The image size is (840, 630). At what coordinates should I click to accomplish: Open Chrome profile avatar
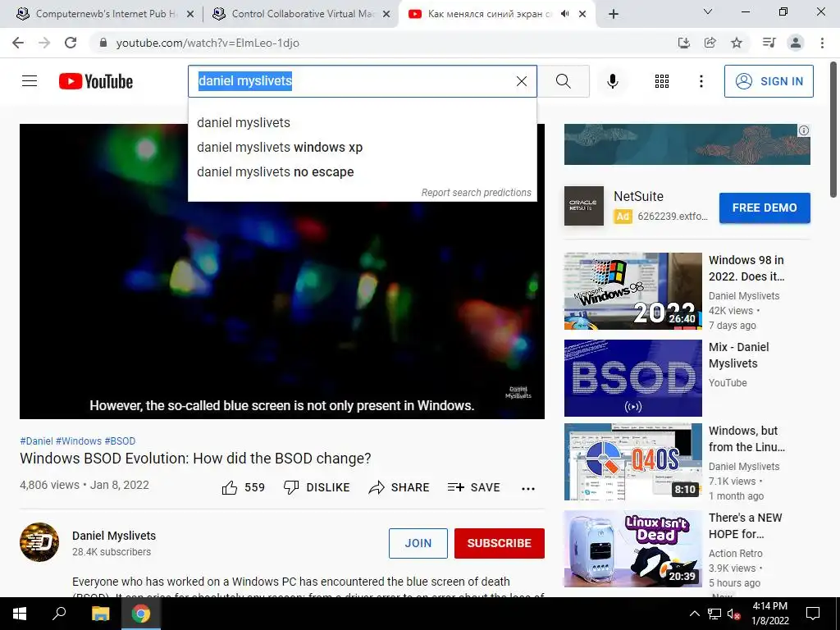tap(796, 43)
